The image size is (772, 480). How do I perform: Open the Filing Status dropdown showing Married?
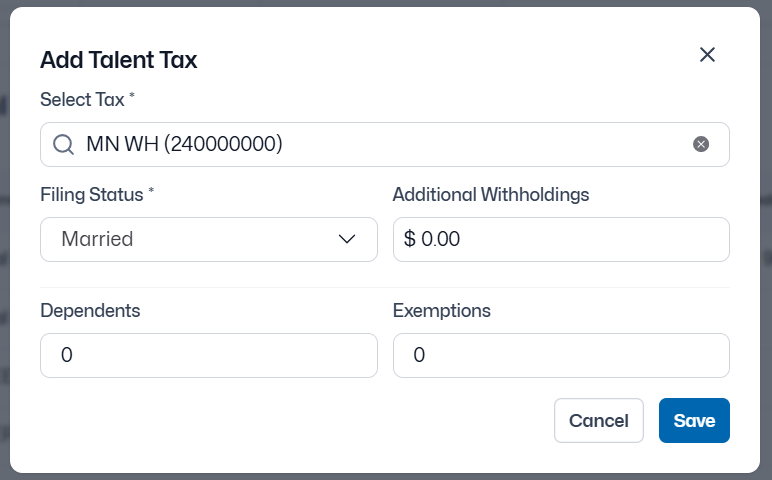point(208,239)
